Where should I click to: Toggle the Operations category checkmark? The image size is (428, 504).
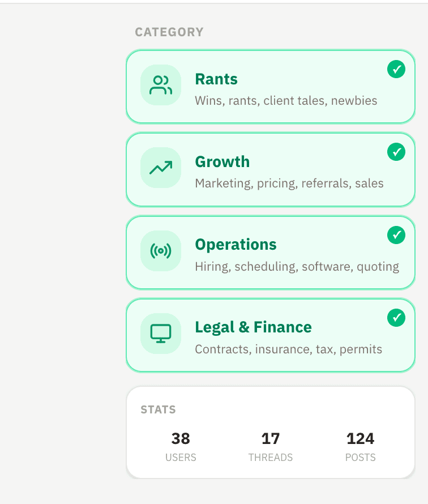(x=396, y=234)
